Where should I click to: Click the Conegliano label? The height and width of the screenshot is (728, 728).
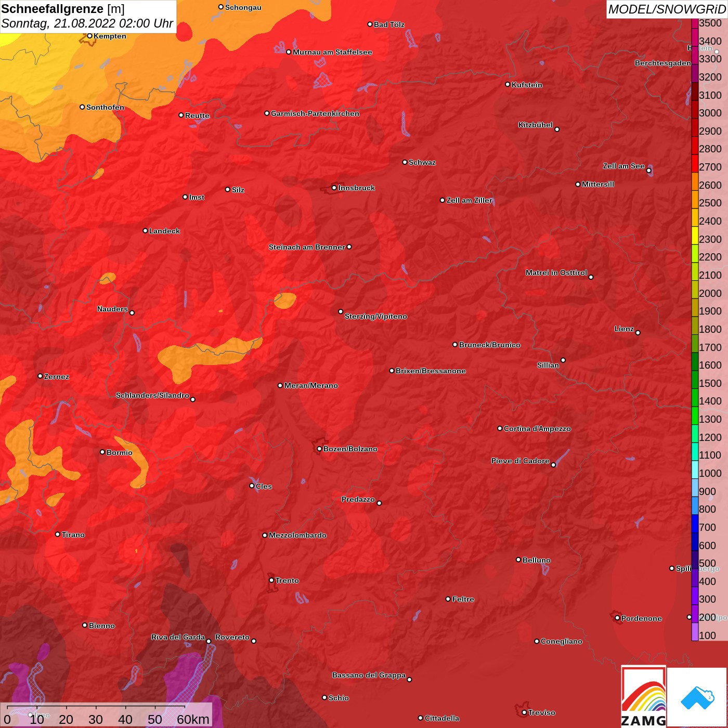pos(561,641)
